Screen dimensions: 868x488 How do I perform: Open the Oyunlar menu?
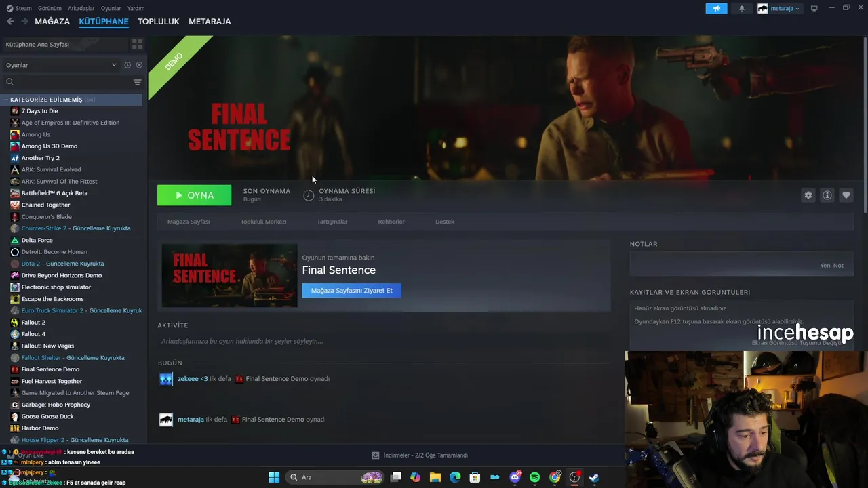(x=111, y=8)
